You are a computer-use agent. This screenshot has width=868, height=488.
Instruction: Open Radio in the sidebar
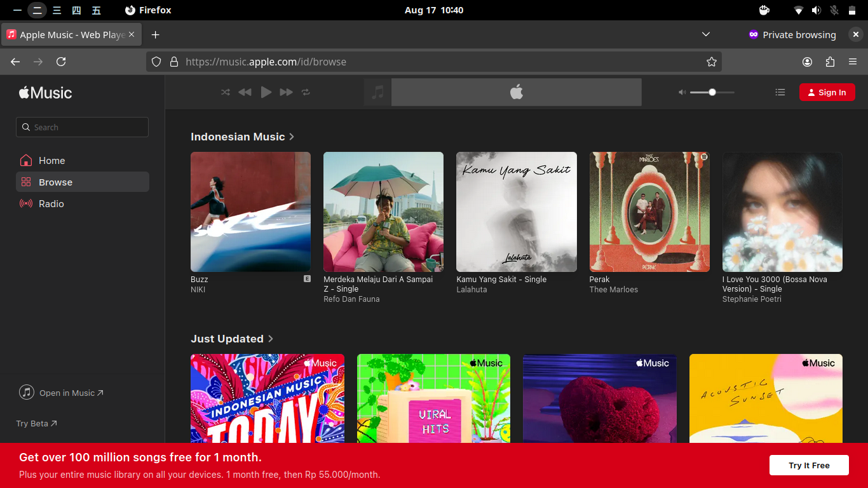[x=83, y=204]
